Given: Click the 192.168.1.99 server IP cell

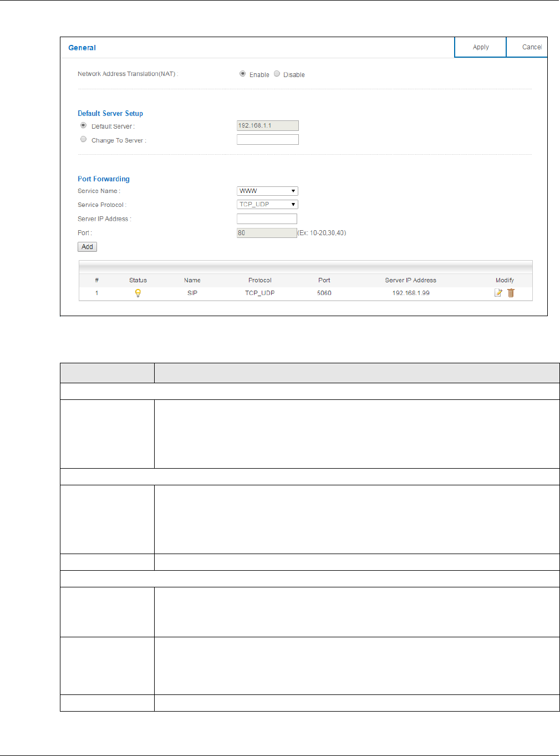Looking at the screenshot, I should pyautogui.click(x=411, y=293).
